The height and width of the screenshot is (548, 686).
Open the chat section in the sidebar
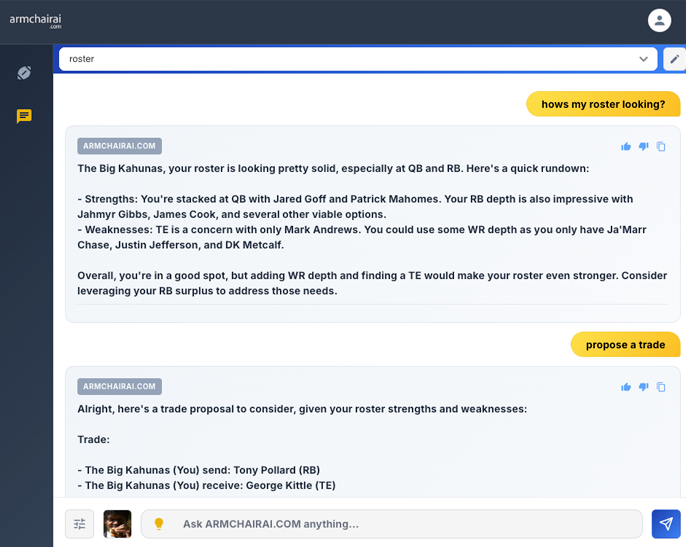[x=24, y=116]
